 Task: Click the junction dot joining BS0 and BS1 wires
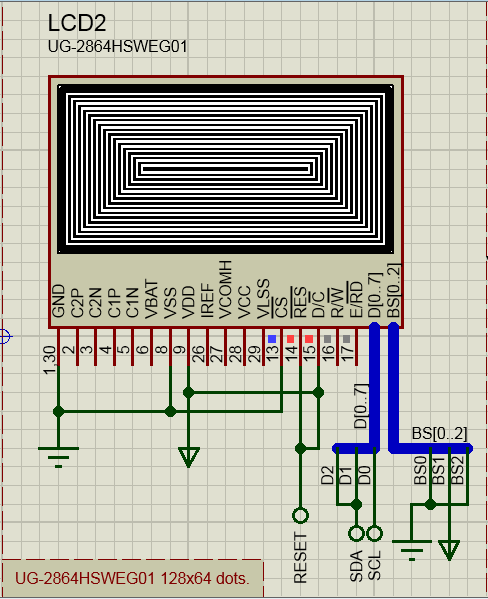tap(431, 505)
